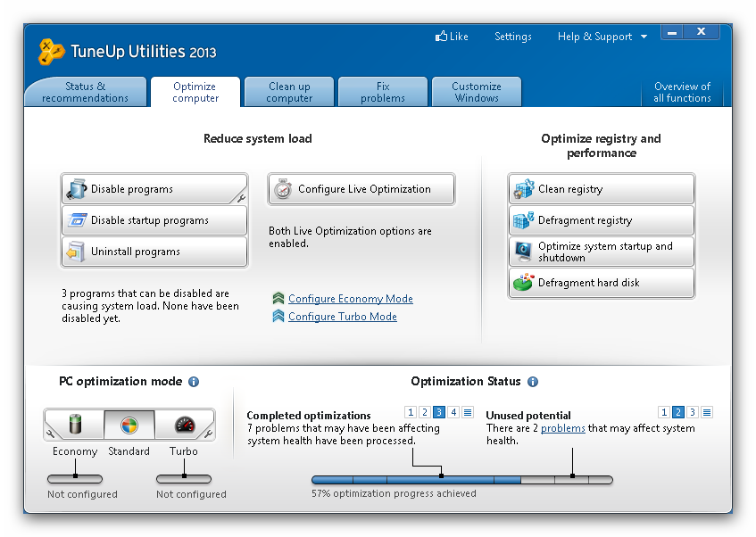Click the Turbo mode wrench icon
Image resolution: width=756 pixels, height=537 pixels.
[x=208, y=434]
